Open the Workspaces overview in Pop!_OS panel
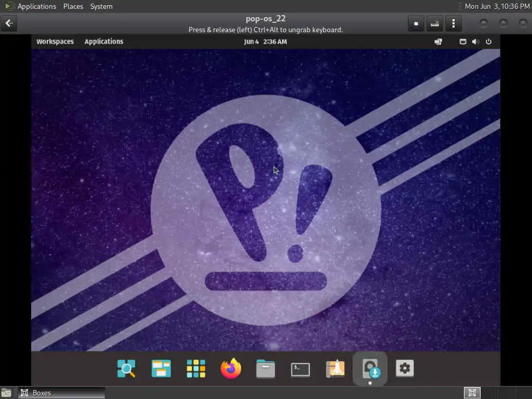532x399 pixels. pyautogui.click(x=55, y=42)
